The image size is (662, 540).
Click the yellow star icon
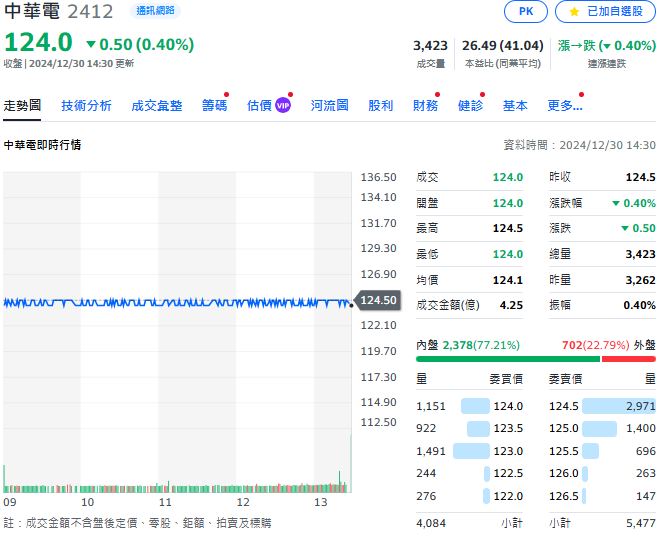tap(574, 12)
